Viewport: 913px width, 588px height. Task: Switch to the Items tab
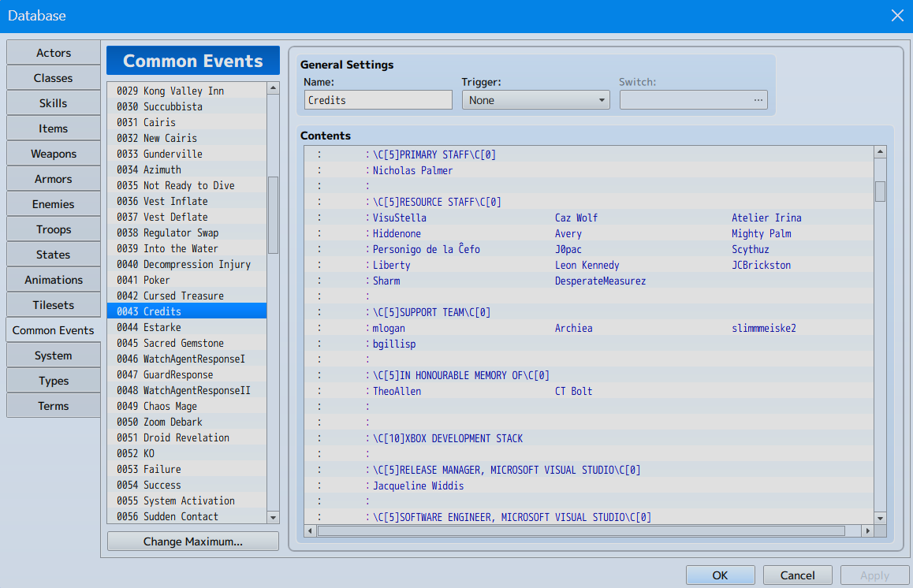tap(53, 128)
